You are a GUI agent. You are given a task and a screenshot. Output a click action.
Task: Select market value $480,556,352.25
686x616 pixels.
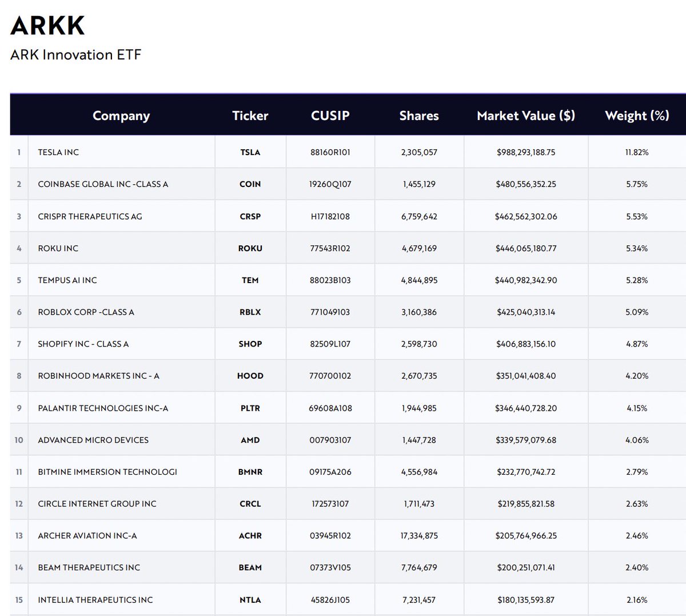click(x=526, y=184)
